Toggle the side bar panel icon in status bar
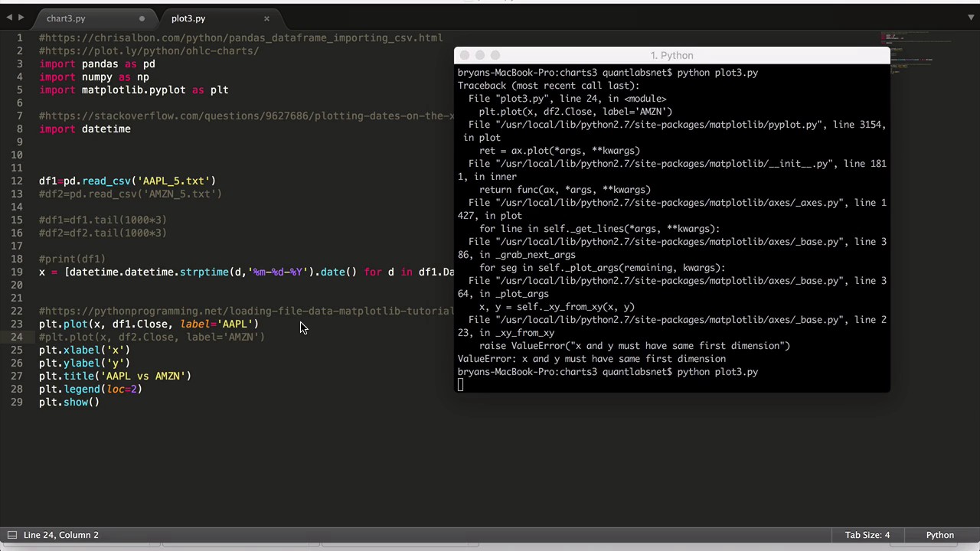Viewport: 980px width, 551px height. (x=11, y=535)
